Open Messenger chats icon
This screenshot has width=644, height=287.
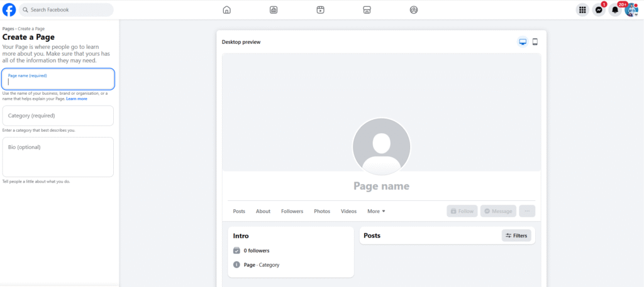599,10
